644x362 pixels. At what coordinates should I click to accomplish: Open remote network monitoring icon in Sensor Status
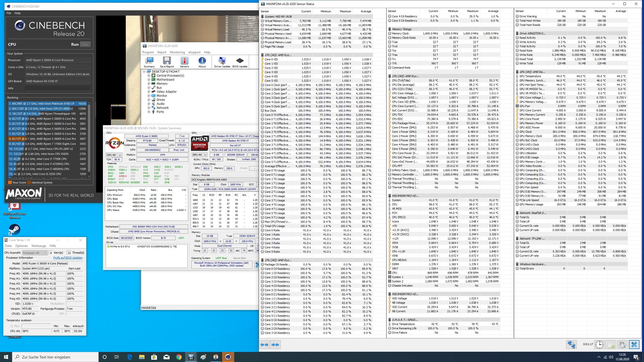click(x=571, y=344)
